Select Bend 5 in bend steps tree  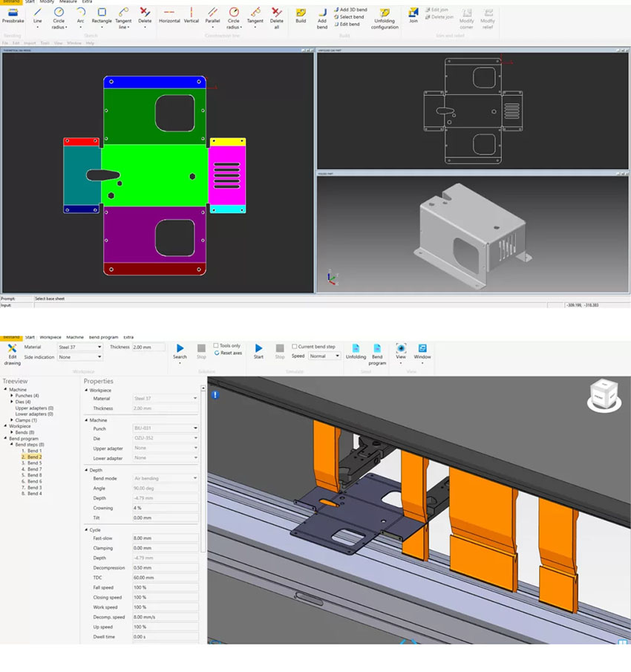tap(34, 463)
